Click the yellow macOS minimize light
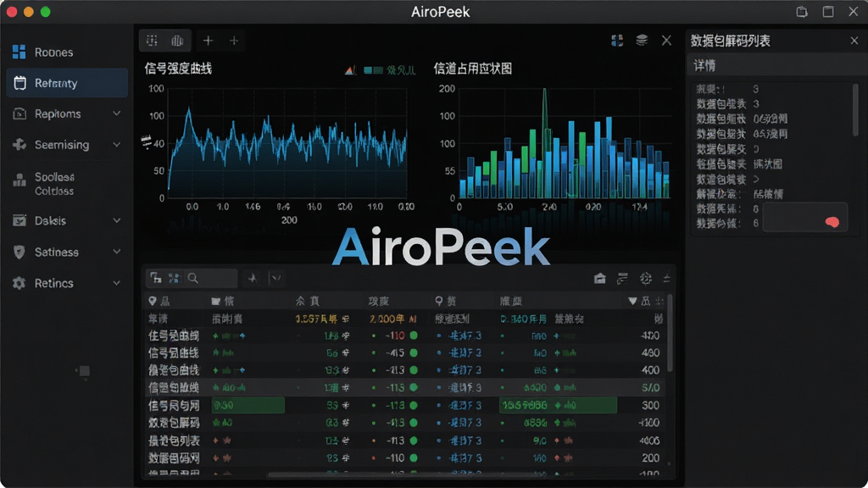Image resolution: width=868 pixels, height=488 pixels. coord(29,12)
